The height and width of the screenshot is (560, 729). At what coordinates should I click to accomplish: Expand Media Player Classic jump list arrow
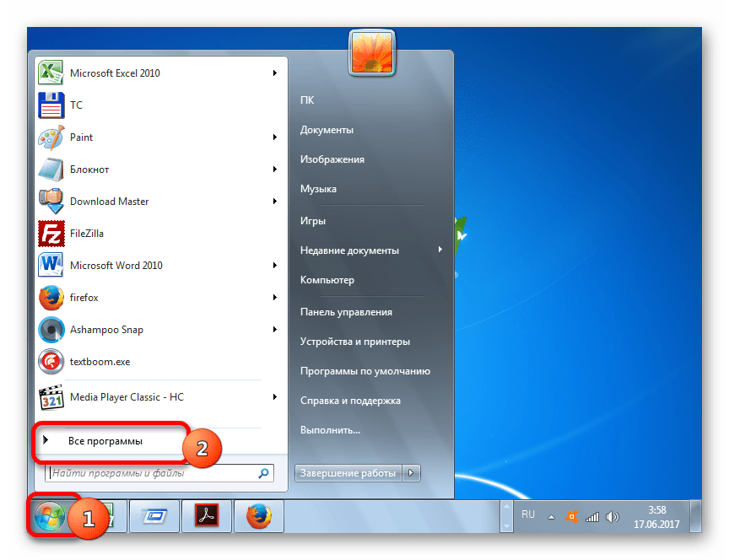[x=275, y=397]
